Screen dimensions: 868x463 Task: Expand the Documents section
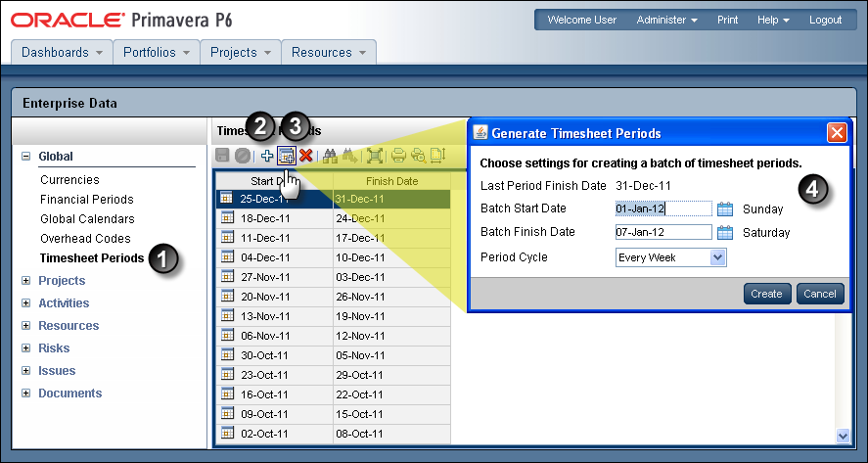[25, 394]
